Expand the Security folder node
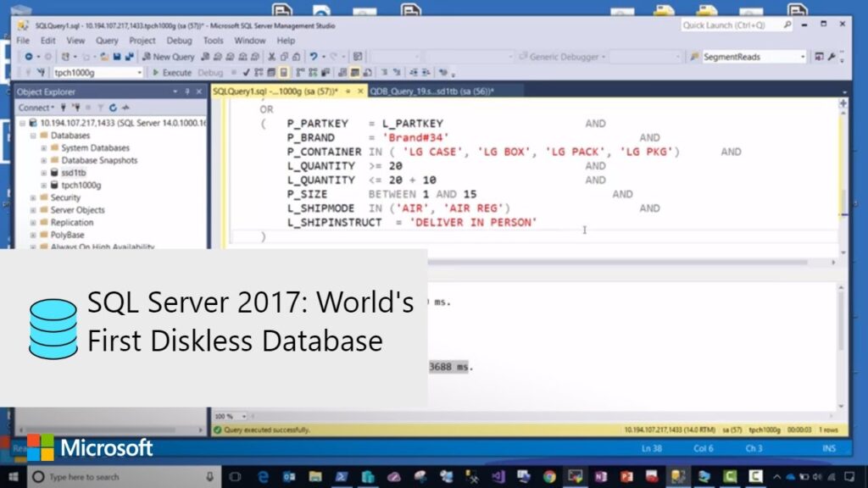868x488 pixels. coord(33,197)
